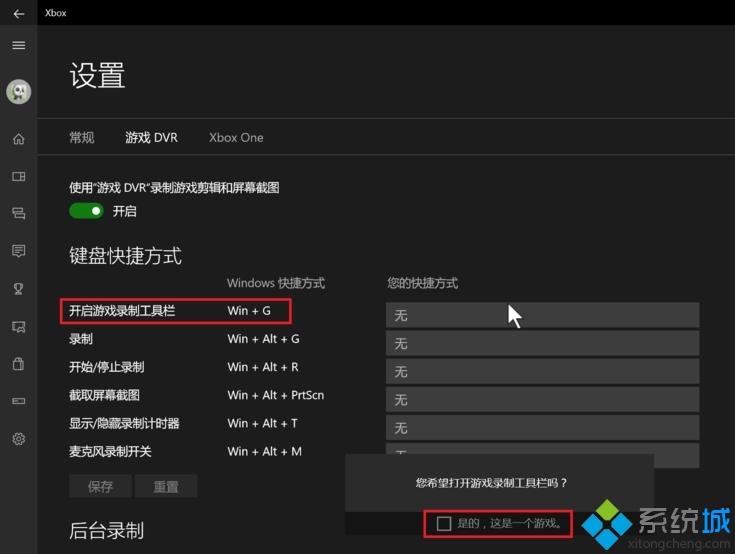
Task: Open Game DVR sidebar icon
Action: pos(19,326)
